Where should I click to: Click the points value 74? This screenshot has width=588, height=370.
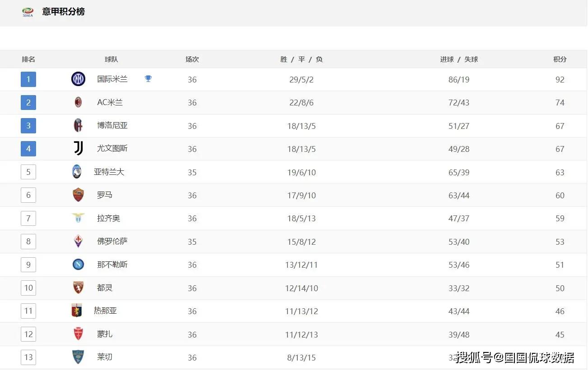560,103
